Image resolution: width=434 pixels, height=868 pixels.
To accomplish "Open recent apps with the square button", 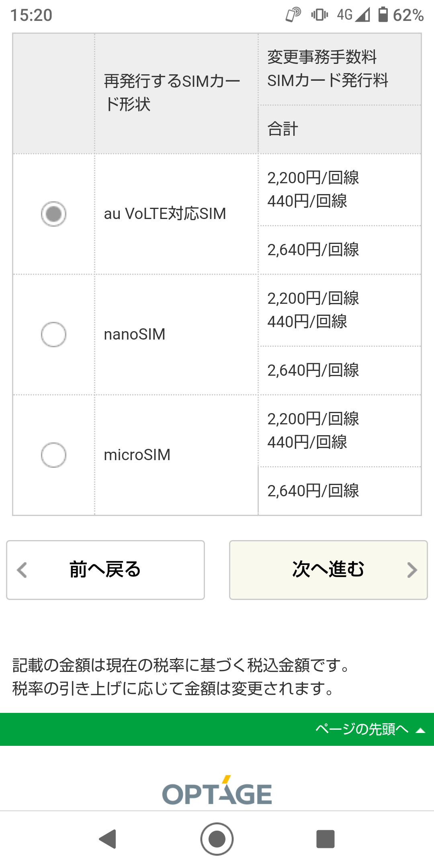I will (x=325, y=839).
